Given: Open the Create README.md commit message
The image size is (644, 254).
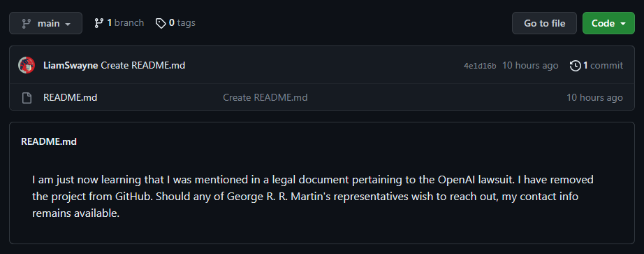Looking at the screenshot, I should click(143, 66).
